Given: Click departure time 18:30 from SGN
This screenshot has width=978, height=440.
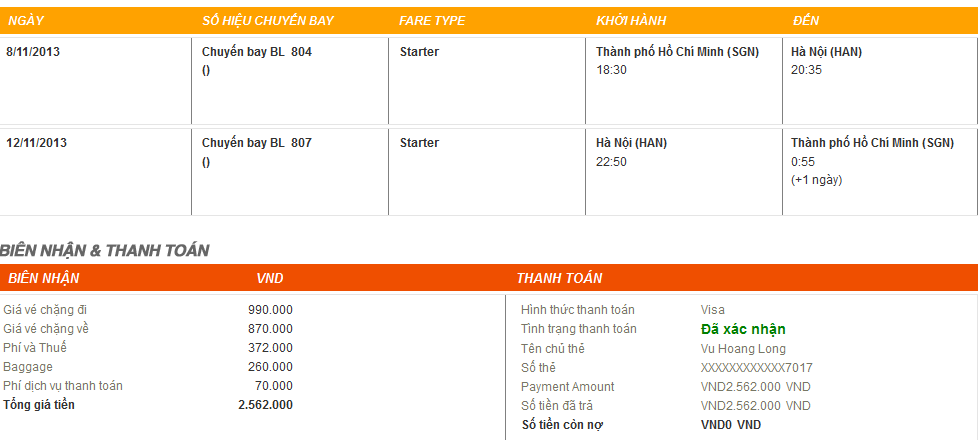Looking at the screenshot, I should [x=611, y=70].
